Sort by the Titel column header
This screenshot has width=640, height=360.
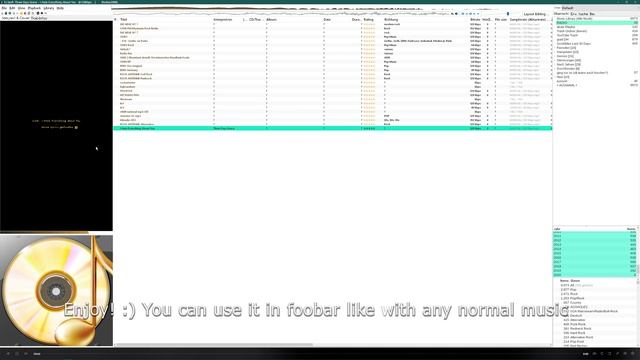(124, 20)
